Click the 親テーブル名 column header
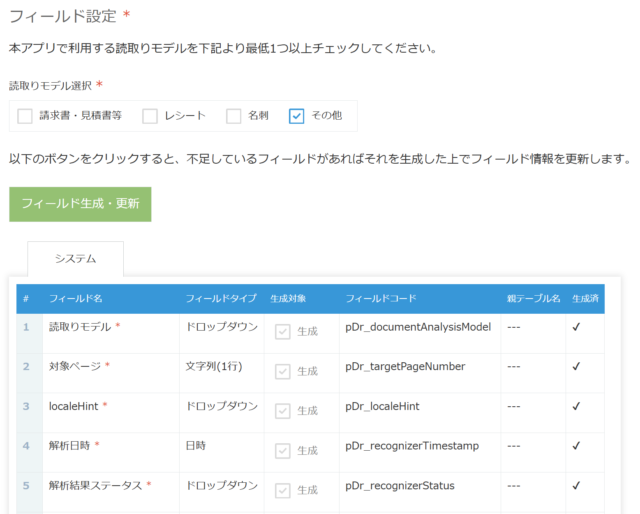 tap(533, 298)
